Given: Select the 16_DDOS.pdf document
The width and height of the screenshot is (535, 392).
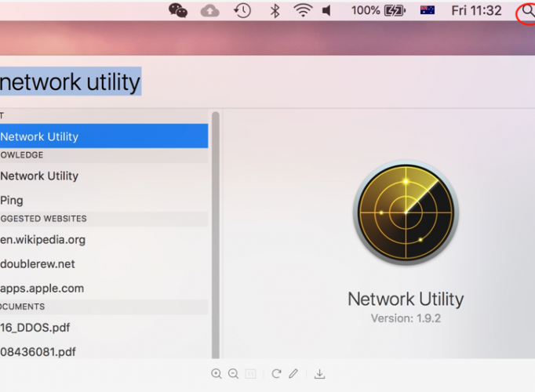Looking at the screenshot, I should tap(104, 328).
